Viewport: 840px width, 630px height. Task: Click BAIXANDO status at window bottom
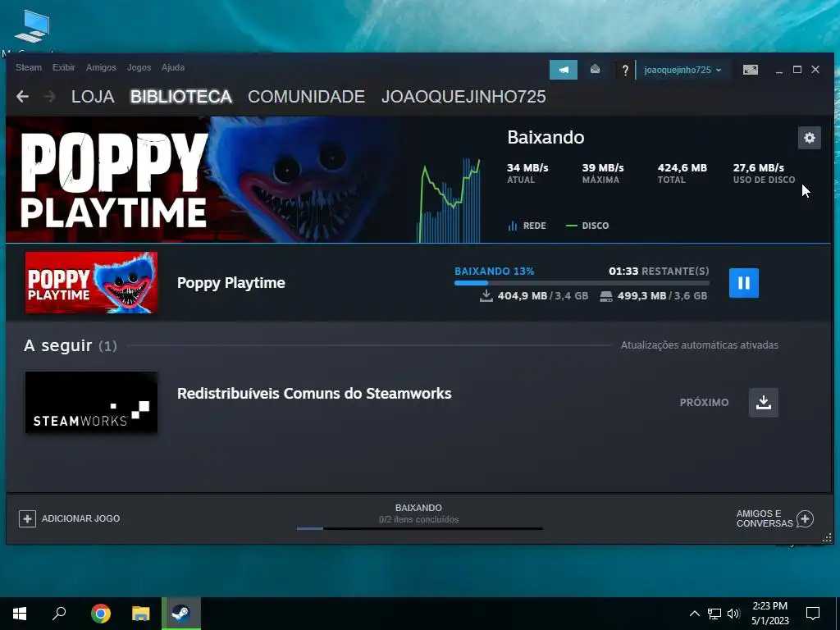click(x=418, y=508)
